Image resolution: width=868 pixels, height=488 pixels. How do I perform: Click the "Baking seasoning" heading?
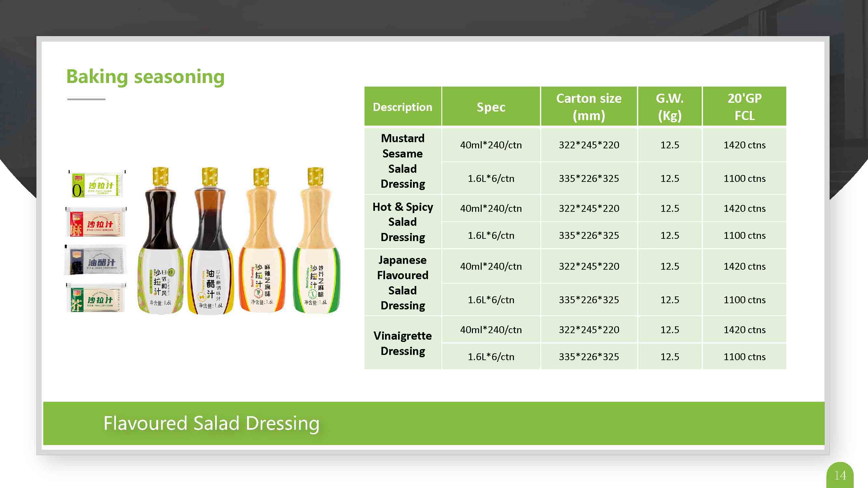[145, 77]
